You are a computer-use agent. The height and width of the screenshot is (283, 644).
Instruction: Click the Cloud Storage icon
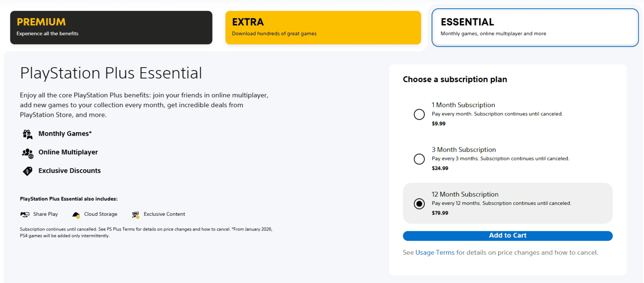point(76,215)
